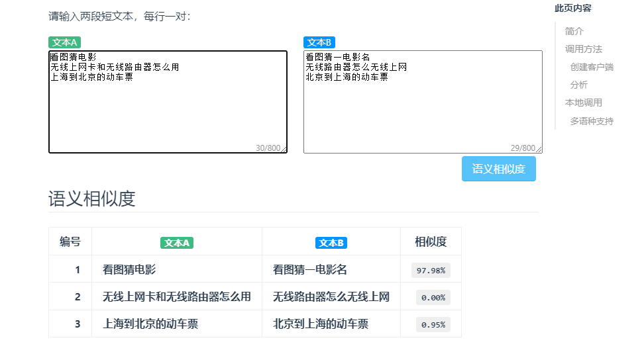Click the 0.00% similarity badge
The width and height of the screenshot is (644, 354).
coord(433,297)
